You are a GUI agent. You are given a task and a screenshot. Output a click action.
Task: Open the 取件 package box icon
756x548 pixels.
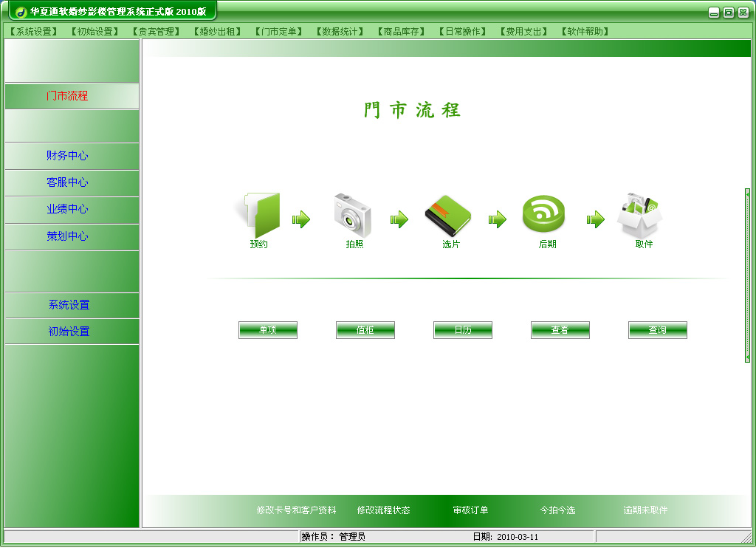coord(640,215)
